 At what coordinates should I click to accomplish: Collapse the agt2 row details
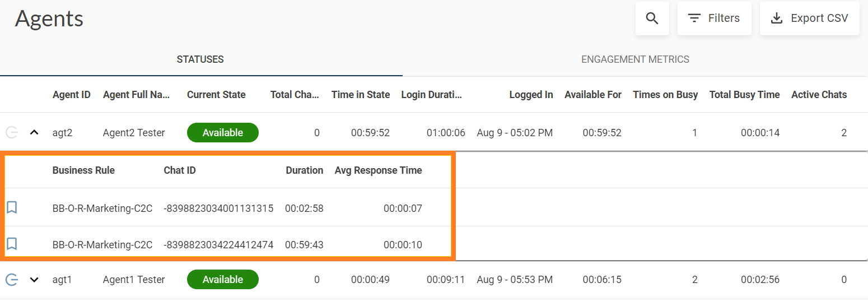click(x=34, y=133)
